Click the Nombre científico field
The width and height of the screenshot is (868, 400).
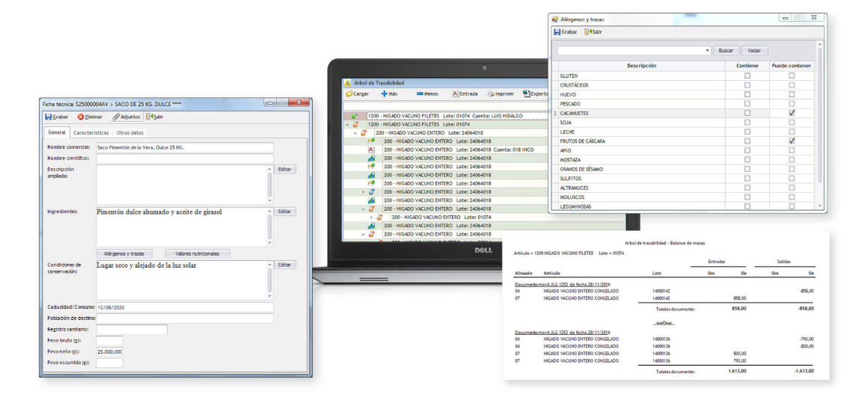[x=185, y=159]
